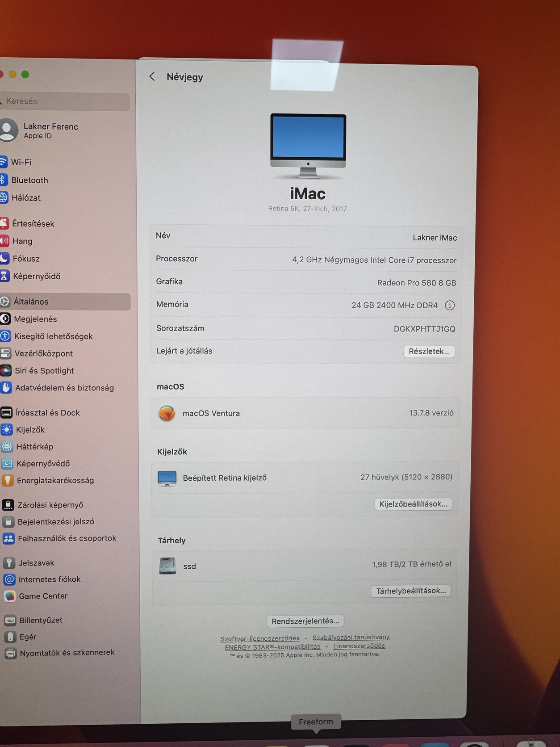Open Megjelenés appearance icon
This screenshot has width=560, height=747.
coord(5,319)
